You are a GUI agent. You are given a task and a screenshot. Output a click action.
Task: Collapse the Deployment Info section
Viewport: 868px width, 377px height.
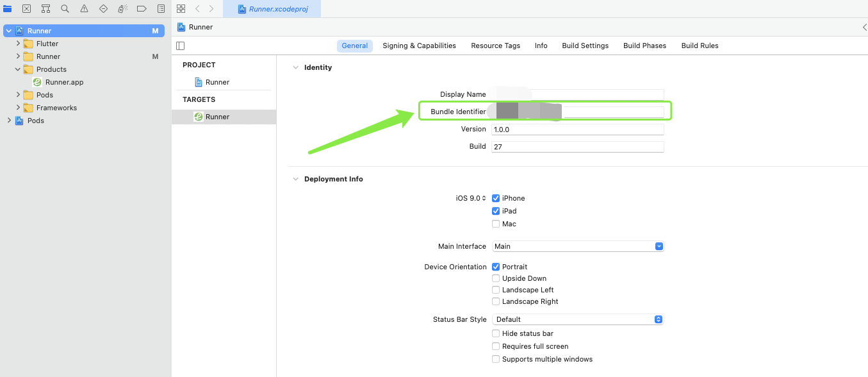pos(295,180)
